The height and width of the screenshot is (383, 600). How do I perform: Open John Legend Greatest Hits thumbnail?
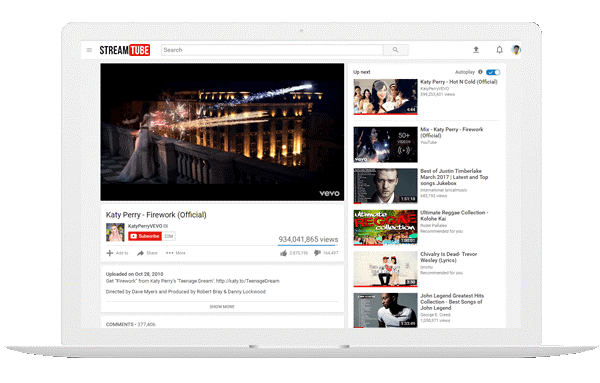pos(385,311)
